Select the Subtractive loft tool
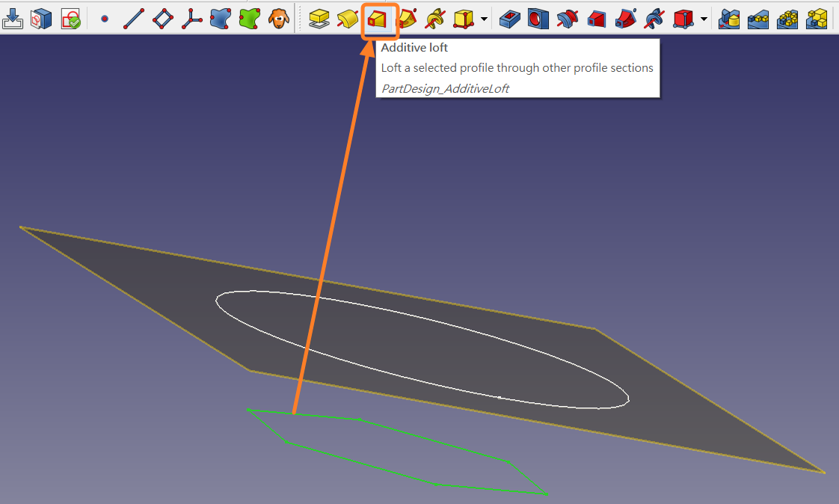The height and width of the screenshot is (504, 839). coord(596,19)
